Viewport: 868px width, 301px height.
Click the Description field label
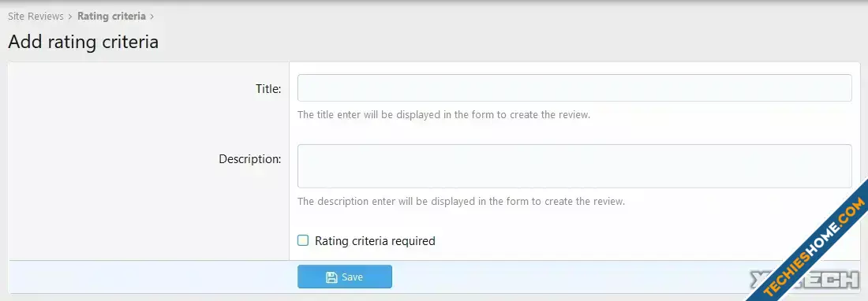point(249,159)
